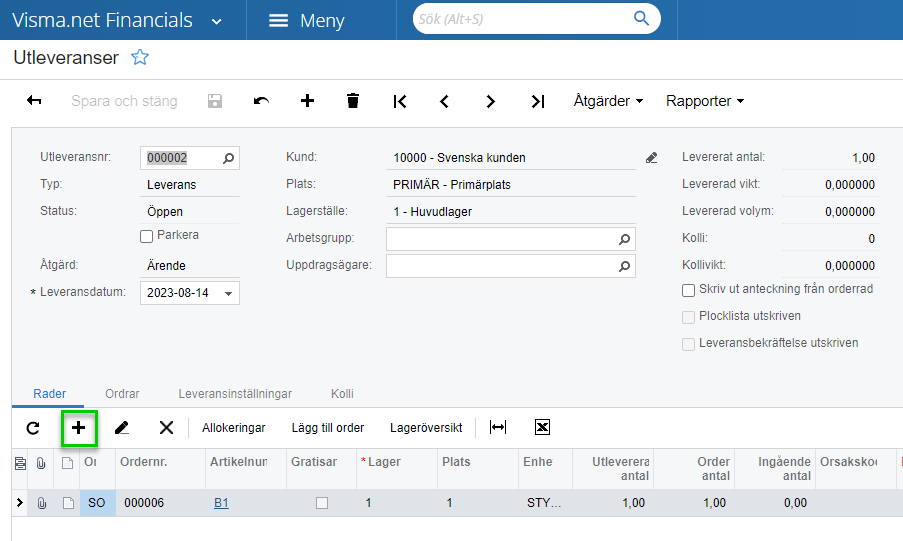Add a new row in the grid
903x541 pixels.
tap(78, 427)
